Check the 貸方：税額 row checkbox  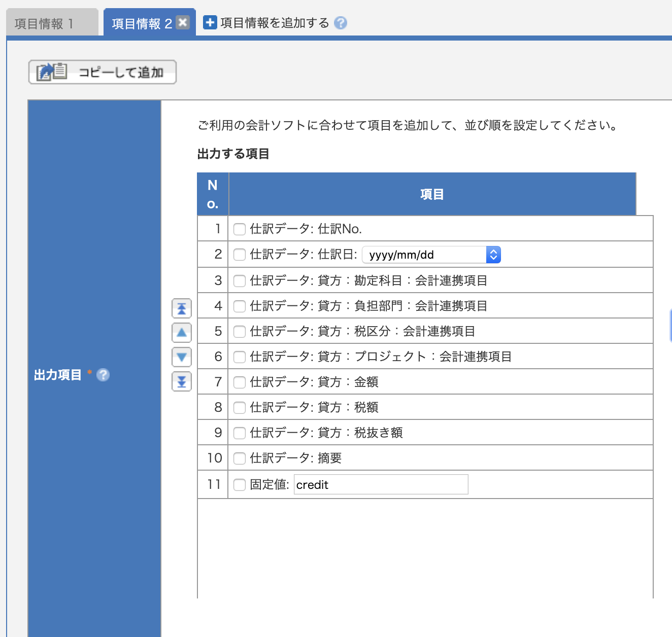(240, 408)
